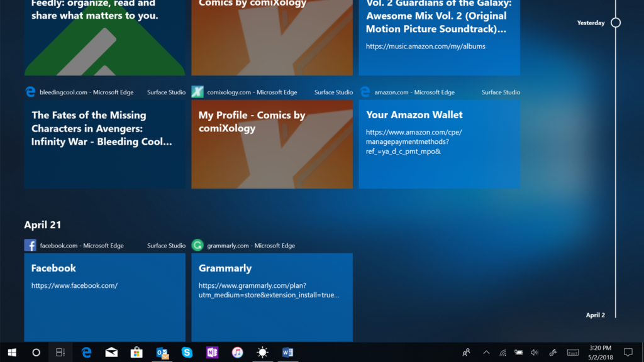Open the Facebook activity card
This screenshot has width=644, height=362.
pos(105,297)
